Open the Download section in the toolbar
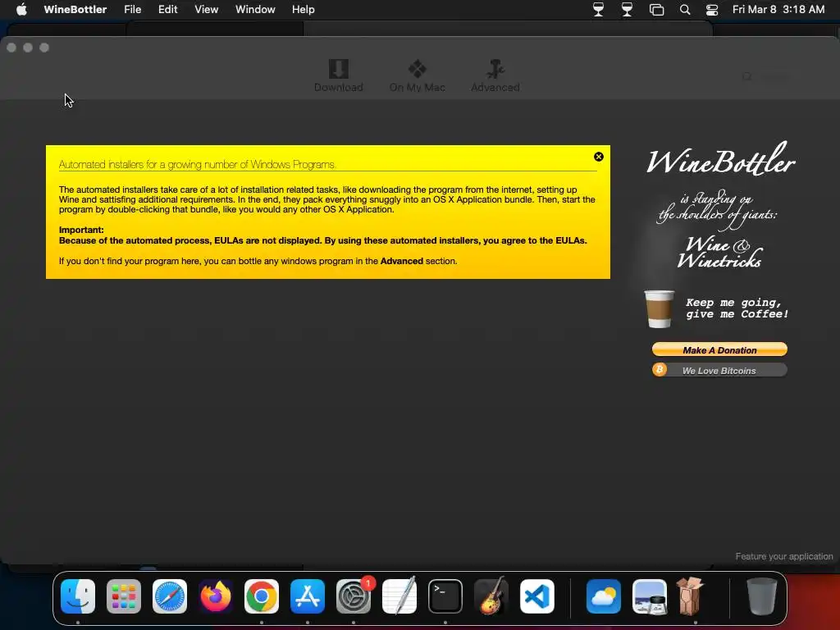This screenshot has height=630, width=840. point(338,76)
